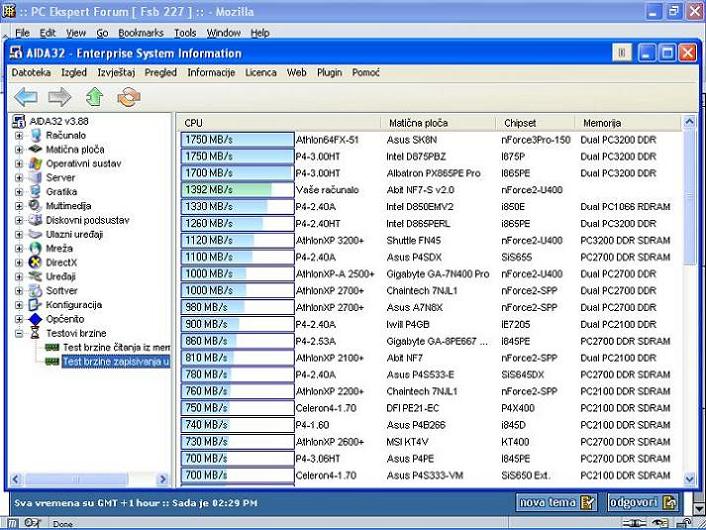
Task: Click the vertical scrollbar of results list
Action: (x=690, y=300)
